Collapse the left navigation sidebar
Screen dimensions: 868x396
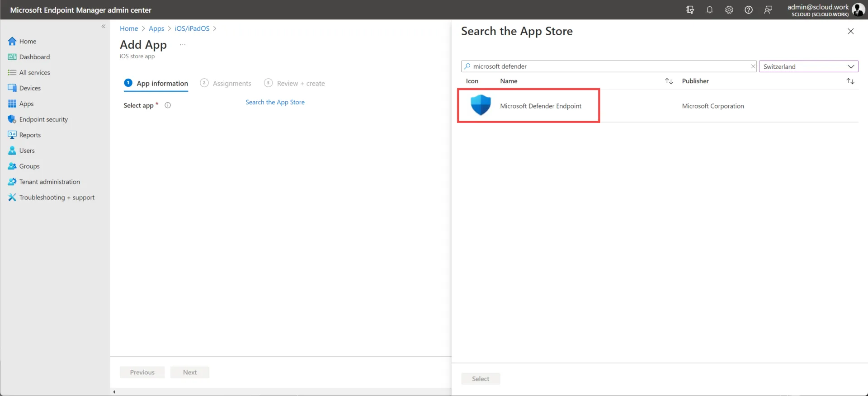[x=104, y=26]
